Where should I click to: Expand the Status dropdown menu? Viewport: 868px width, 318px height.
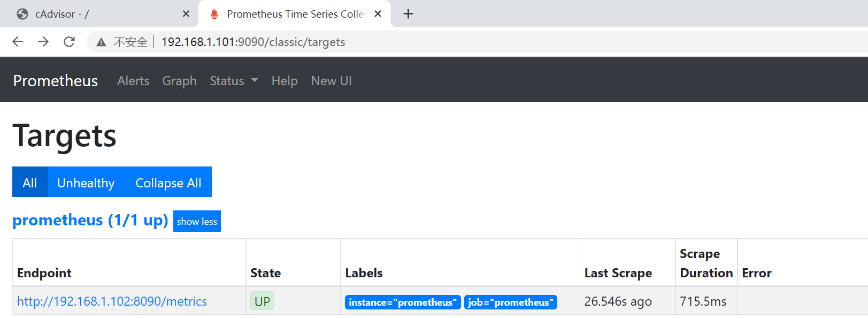pos(234,81)
